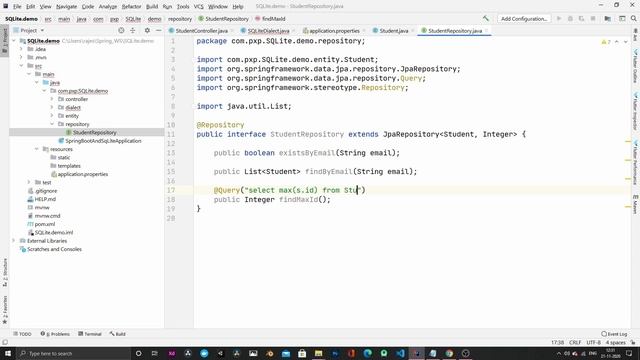640x360 pixels.
Task: Open Microsoft Edge from taskbar
Action: pyautogui.click(x=367, y=353)
